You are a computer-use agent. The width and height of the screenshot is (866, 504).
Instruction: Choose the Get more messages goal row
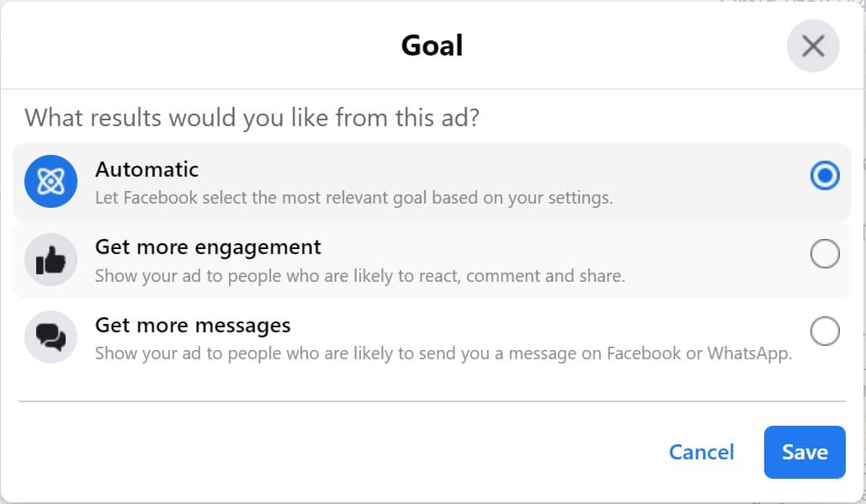[421, 337]
